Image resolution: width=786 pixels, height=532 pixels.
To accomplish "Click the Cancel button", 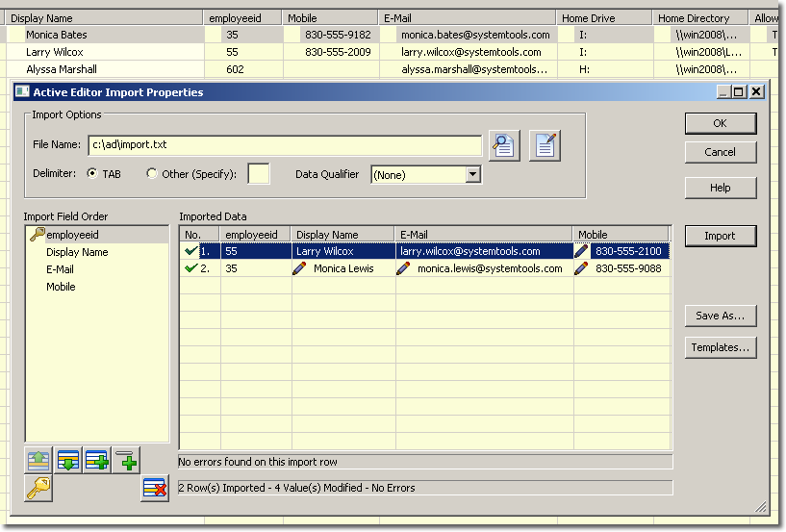I will [x=721, y=152].
